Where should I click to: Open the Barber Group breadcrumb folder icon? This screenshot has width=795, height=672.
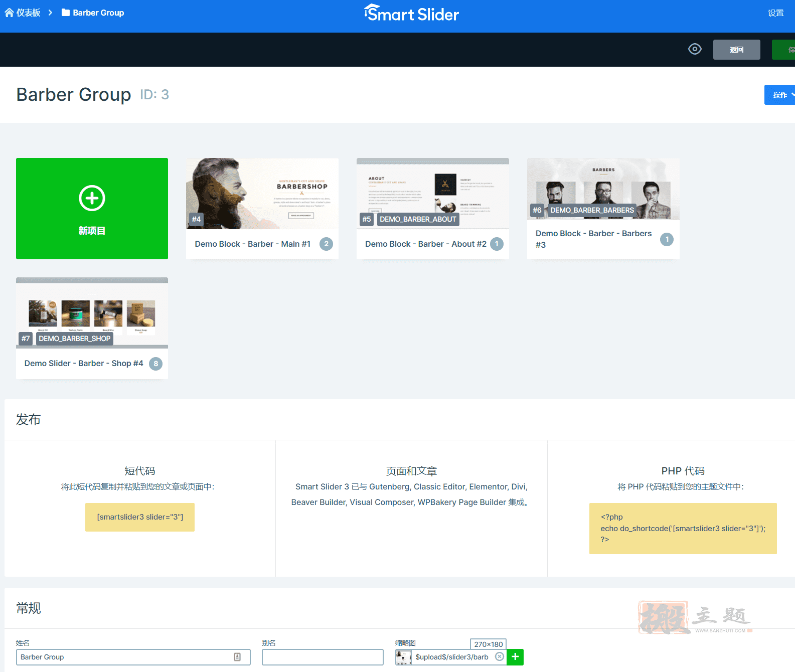coord(66,13)
